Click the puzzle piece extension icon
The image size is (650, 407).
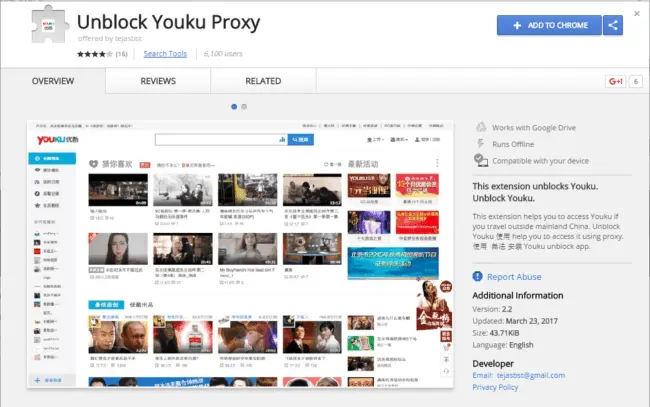tap(50, 24)
